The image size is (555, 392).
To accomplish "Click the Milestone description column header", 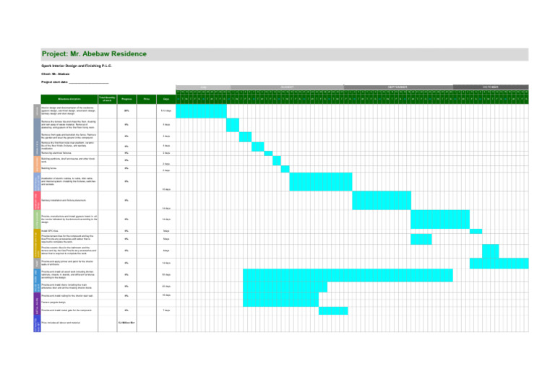I will 69,100.
